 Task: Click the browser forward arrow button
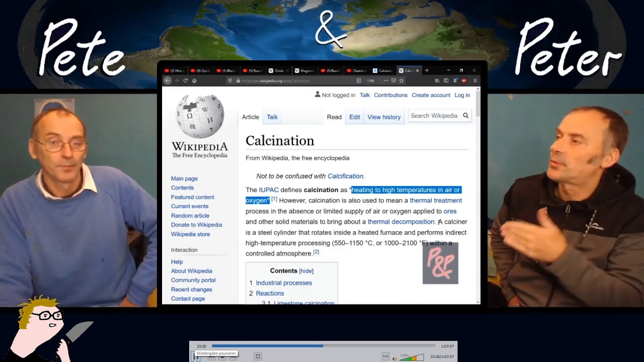(177, 80)
